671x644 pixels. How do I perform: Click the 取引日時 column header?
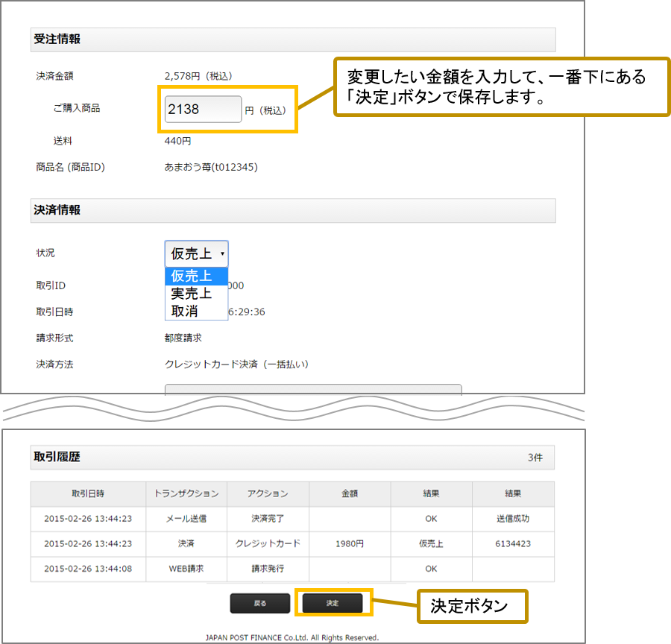tap(88, 493)
